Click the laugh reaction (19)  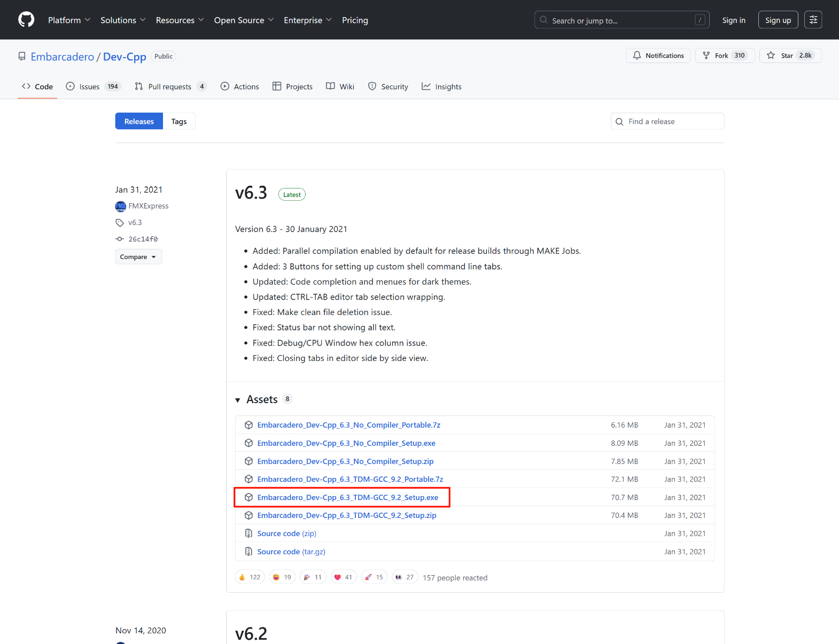tap(282, 577)
